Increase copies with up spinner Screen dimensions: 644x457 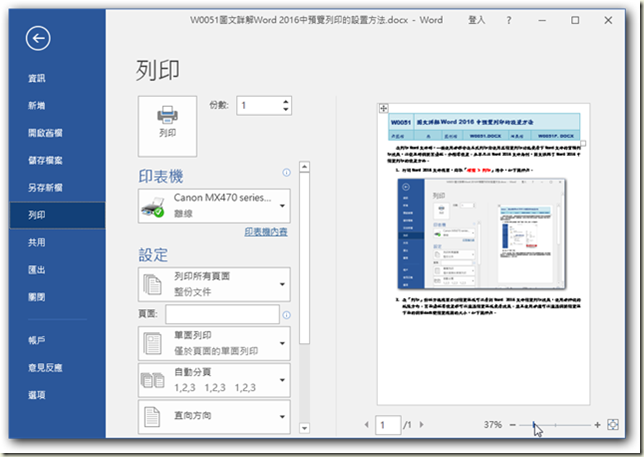(286, 101)
